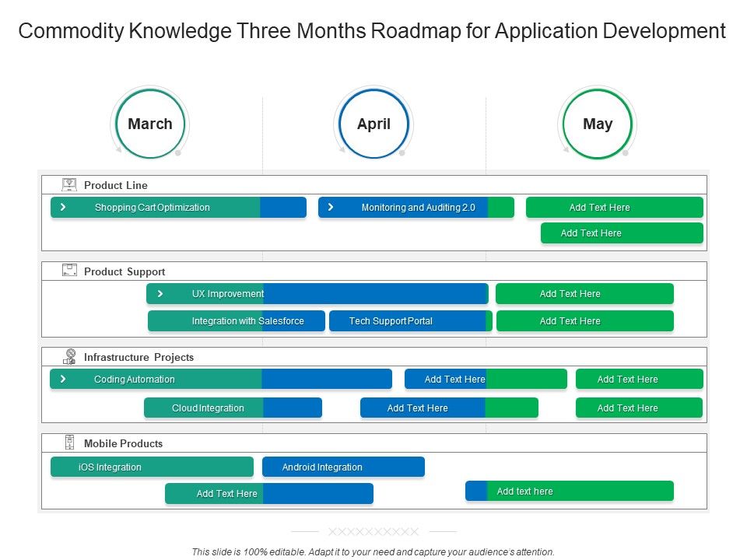Select the Cloud Integration bar
The width and height of the screenshot is (747, 560).
[233, 408]
